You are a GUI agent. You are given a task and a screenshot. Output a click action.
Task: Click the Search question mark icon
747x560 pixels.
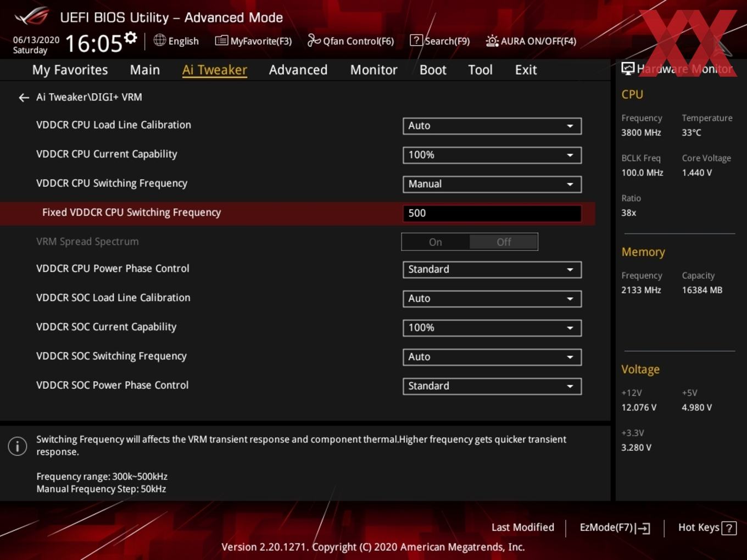[x=416, y=41]
